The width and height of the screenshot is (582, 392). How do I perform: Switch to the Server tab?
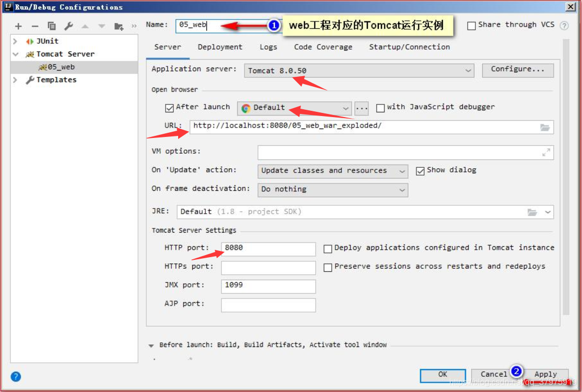pyautogui.click(x=168, y=47)
